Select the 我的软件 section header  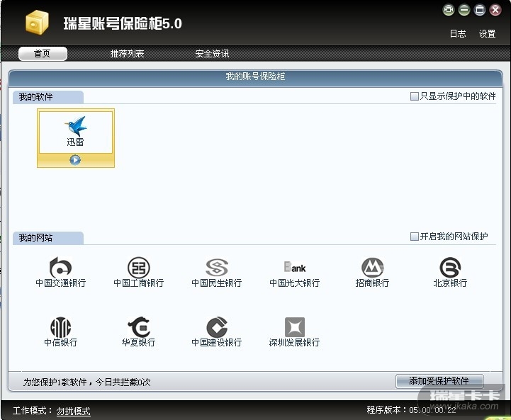(x=48, y=97)
